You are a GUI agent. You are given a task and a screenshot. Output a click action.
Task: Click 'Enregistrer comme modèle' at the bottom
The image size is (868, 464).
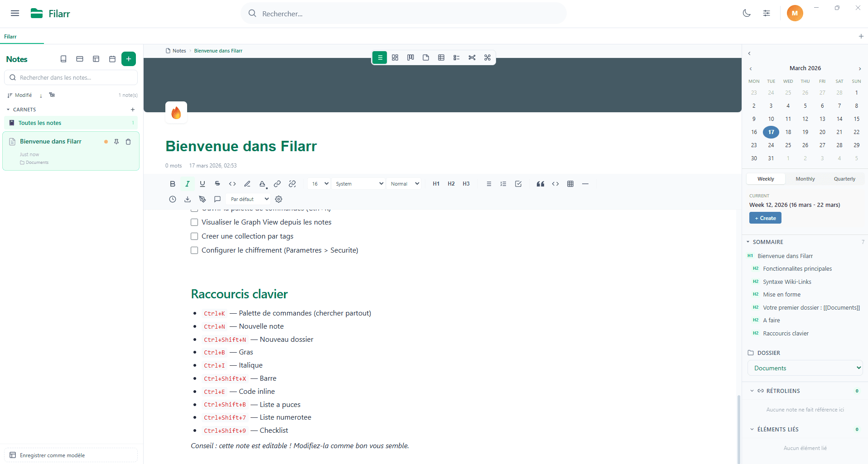pos(71,454)
